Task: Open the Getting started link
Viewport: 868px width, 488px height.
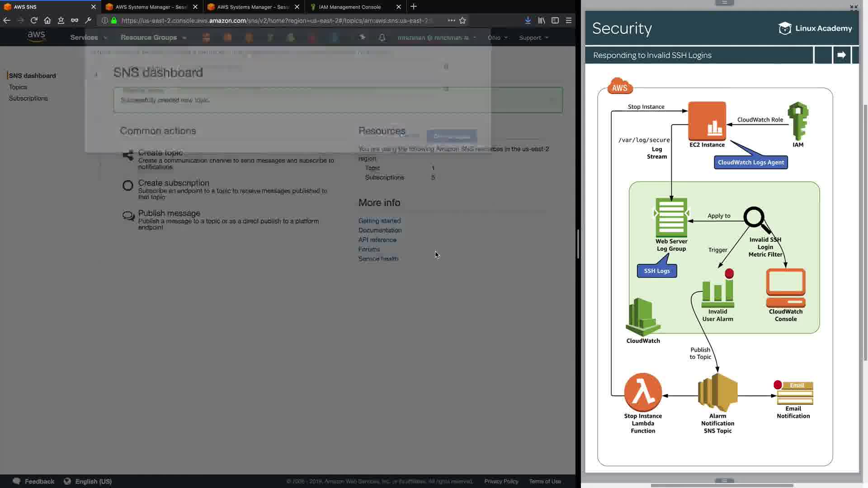Action: click(379, 221)
